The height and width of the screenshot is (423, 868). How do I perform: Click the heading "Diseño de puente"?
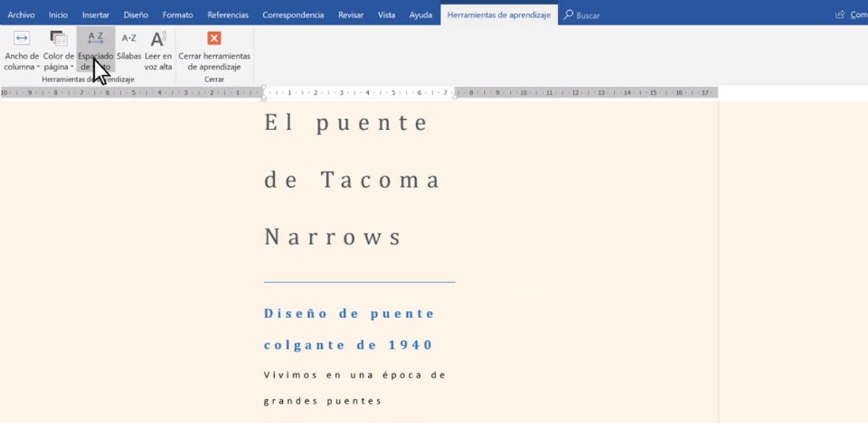349,314
